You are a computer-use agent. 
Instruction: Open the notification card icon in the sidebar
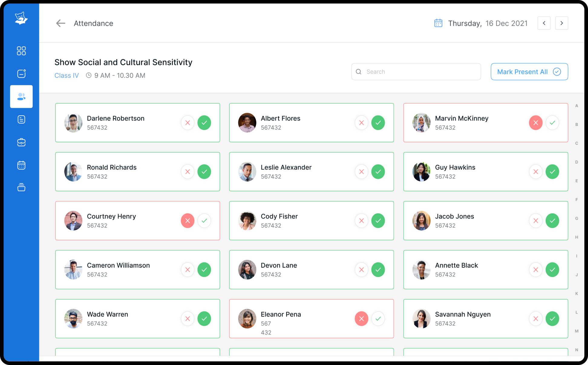(21, 73)
